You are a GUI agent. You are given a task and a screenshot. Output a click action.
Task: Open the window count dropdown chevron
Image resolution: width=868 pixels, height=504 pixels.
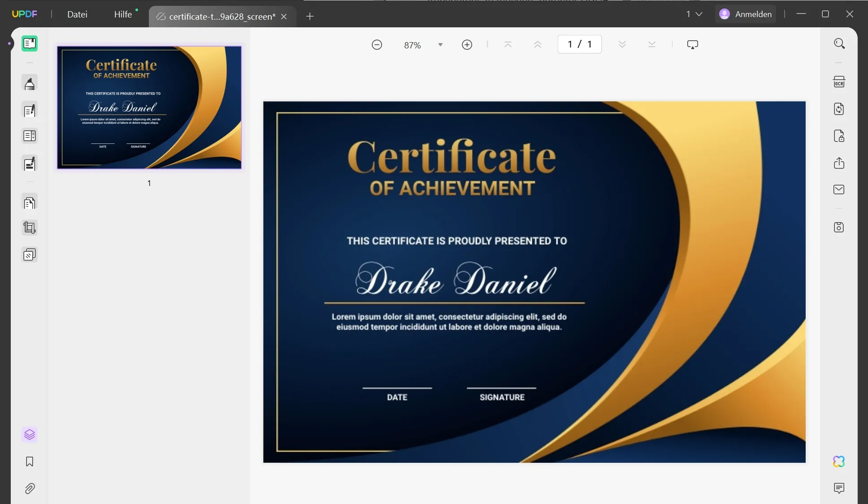pyautogui.click(x=699, y=14)
